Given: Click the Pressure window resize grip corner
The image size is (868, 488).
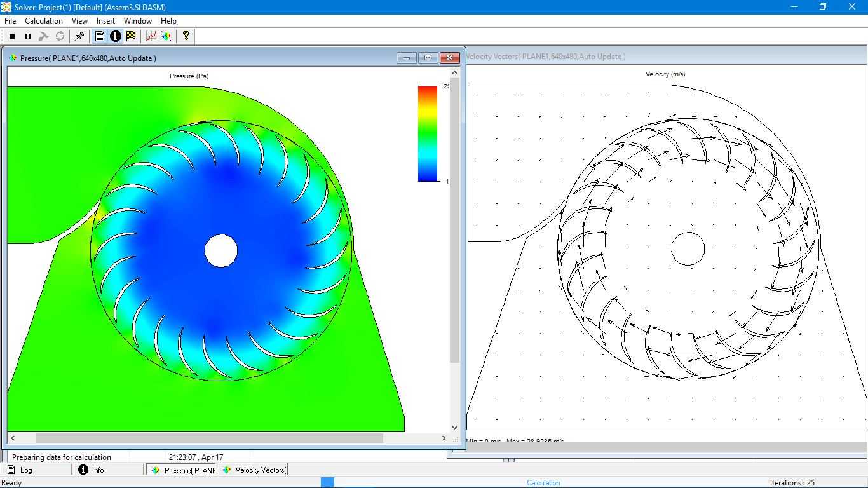Looking at the screenshot, I should click(455, 438).
